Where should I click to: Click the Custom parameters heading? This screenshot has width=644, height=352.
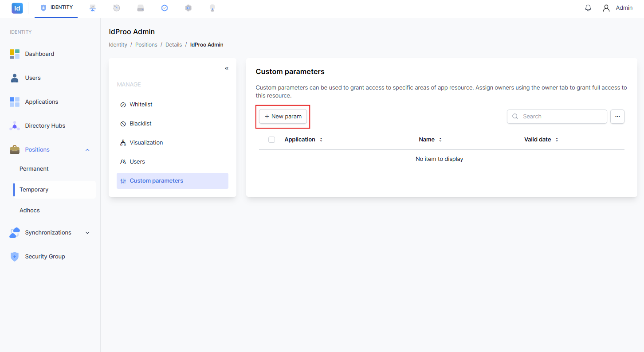pos(290,72)
